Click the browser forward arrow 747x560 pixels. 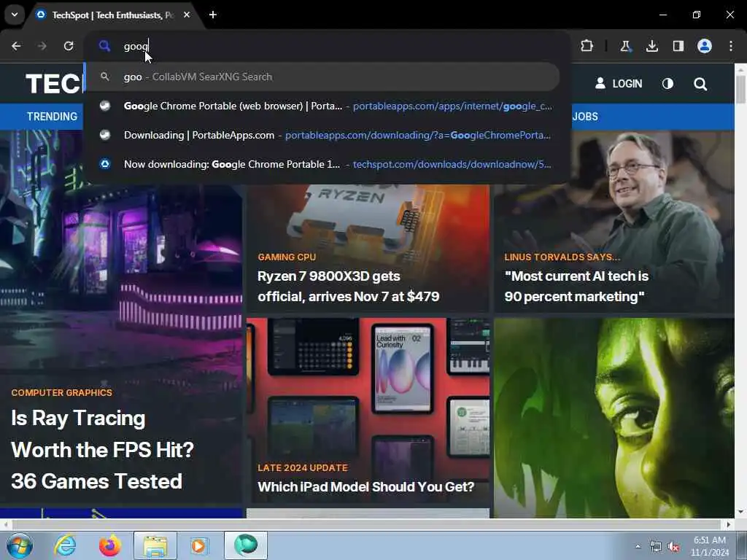point(42,46)
